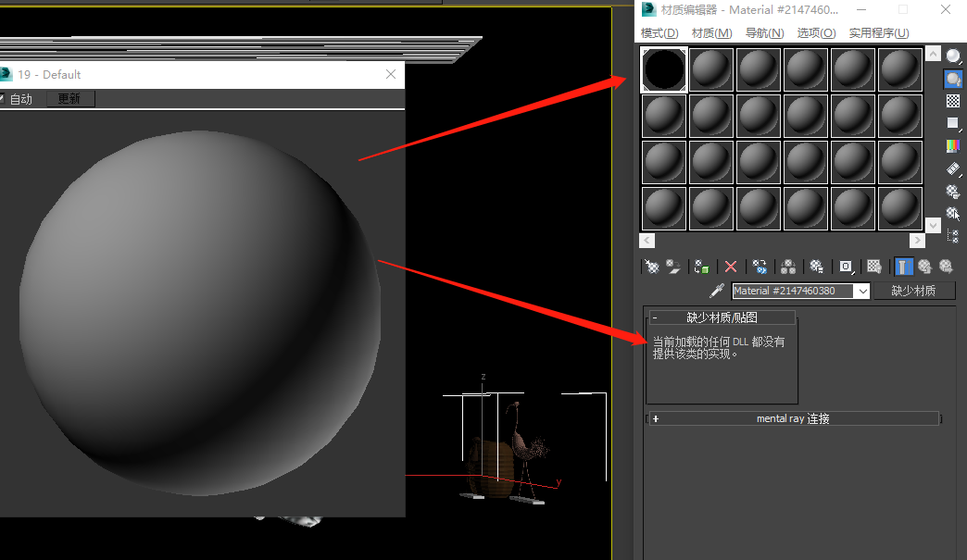This screenshot has width=967, height=560.
Task: Open the Material/Map Navigator icon
Action: point(953,236)
